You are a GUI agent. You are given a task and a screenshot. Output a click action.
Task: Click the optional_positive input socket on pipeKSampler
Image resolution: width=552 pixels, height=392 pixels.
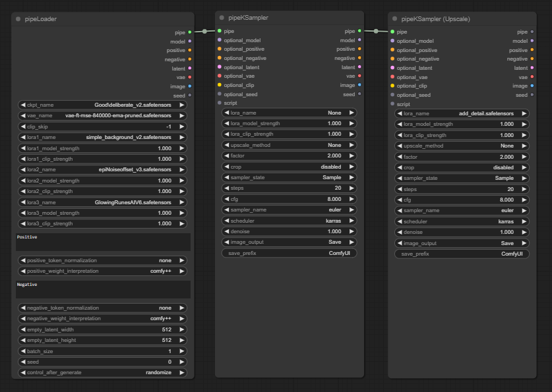(x=220, y=49)
